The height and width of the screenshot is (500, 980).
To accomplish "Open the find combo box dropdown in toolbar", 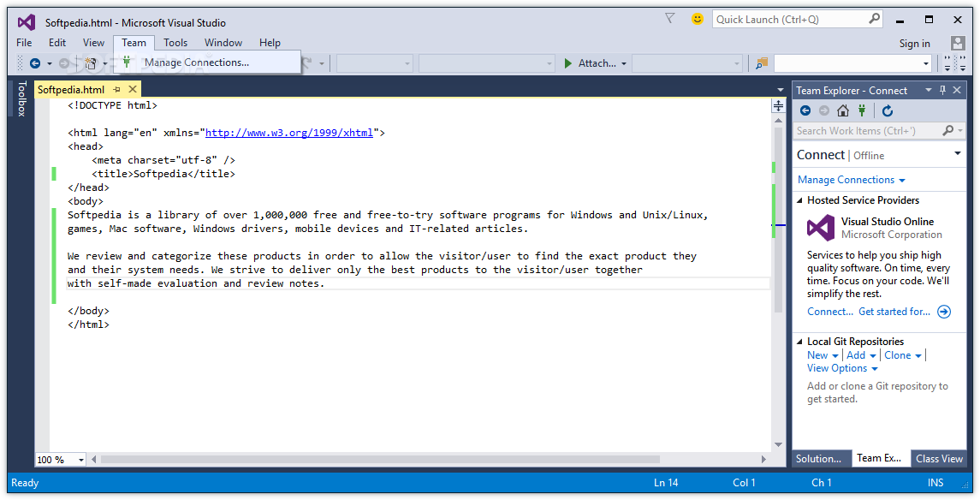I will coord(926,63).
